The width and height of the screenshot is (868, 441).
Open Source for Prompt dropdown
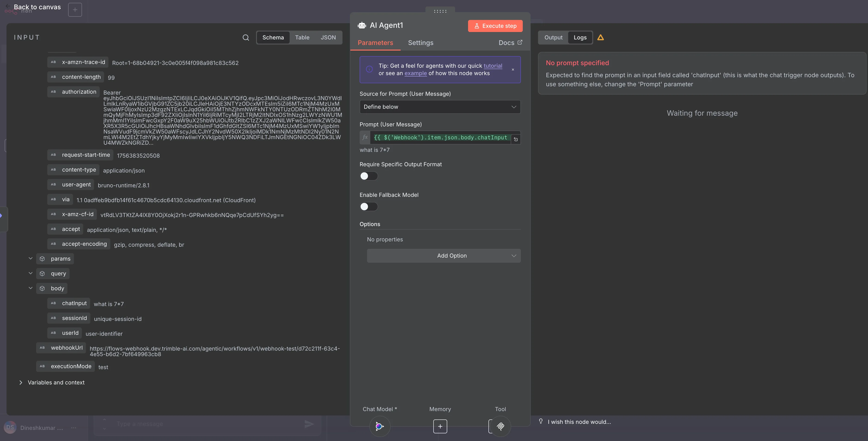(x=440, y=107)
